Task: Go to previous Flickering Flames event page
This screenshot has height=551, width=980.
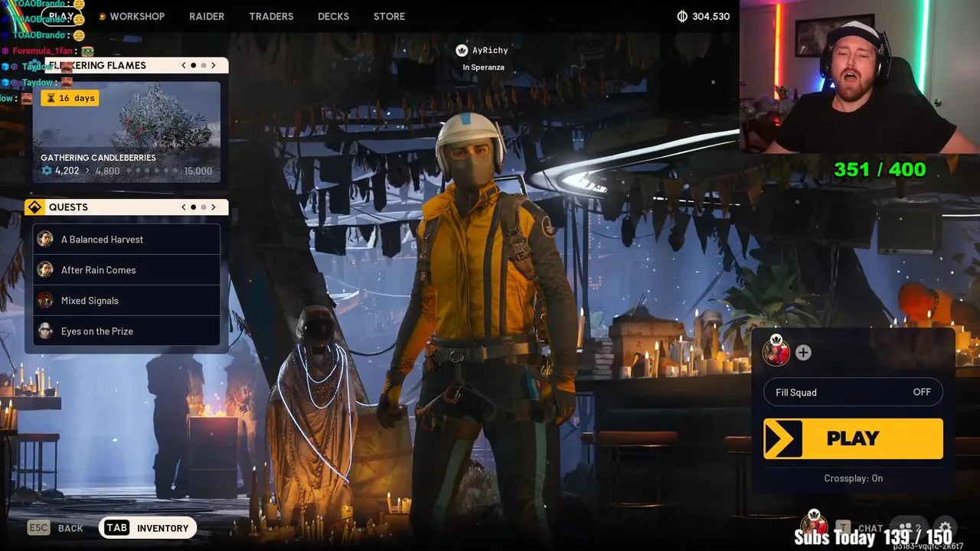Action: tap(184, 65)
